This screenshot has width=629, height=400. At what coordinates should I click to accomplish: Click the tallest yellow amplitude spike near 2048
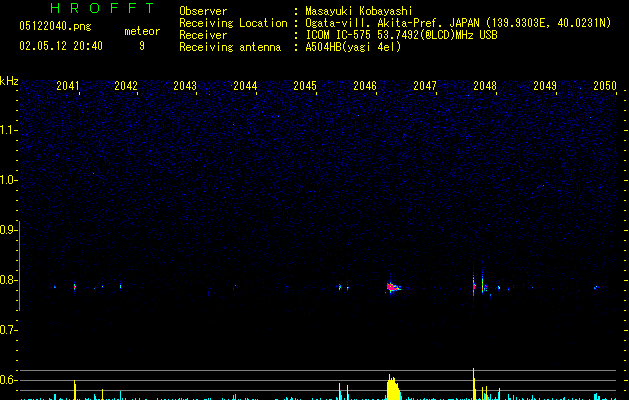tap(474, 384)
